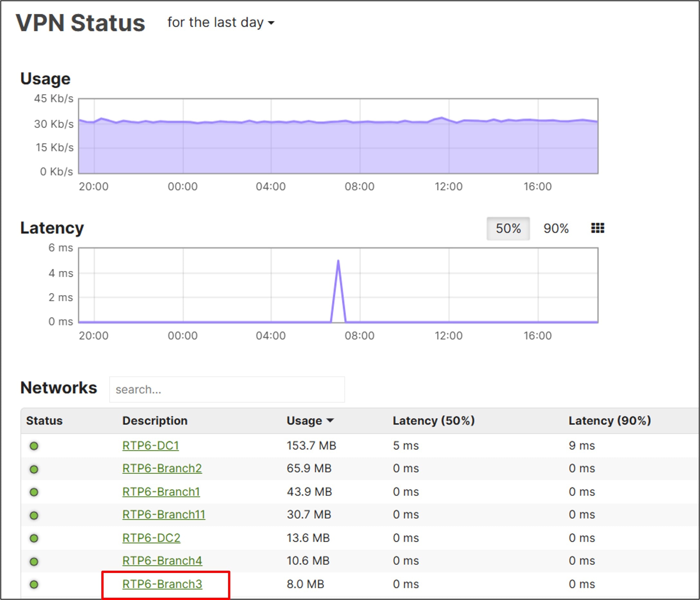This screenshot has height=600, width=700.
Task: Open the RTP6-Branch1 network link
Action: (161, 492)
